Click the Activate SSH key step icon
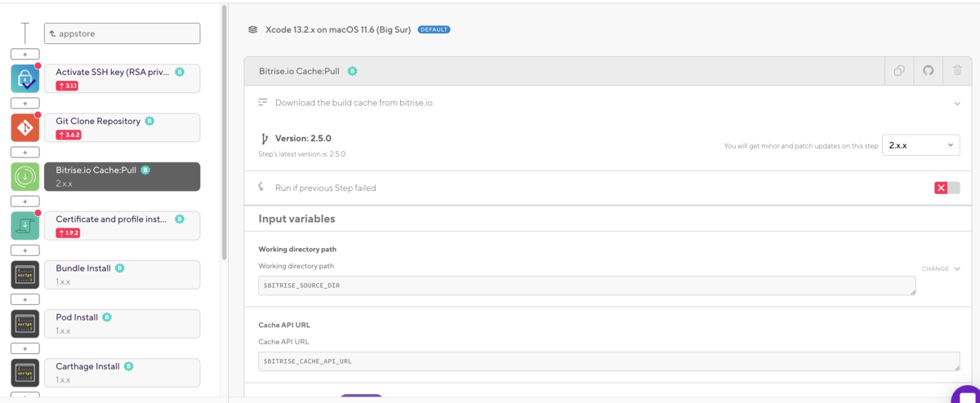The height and width of the screenshot is (403, 980). 24,78
